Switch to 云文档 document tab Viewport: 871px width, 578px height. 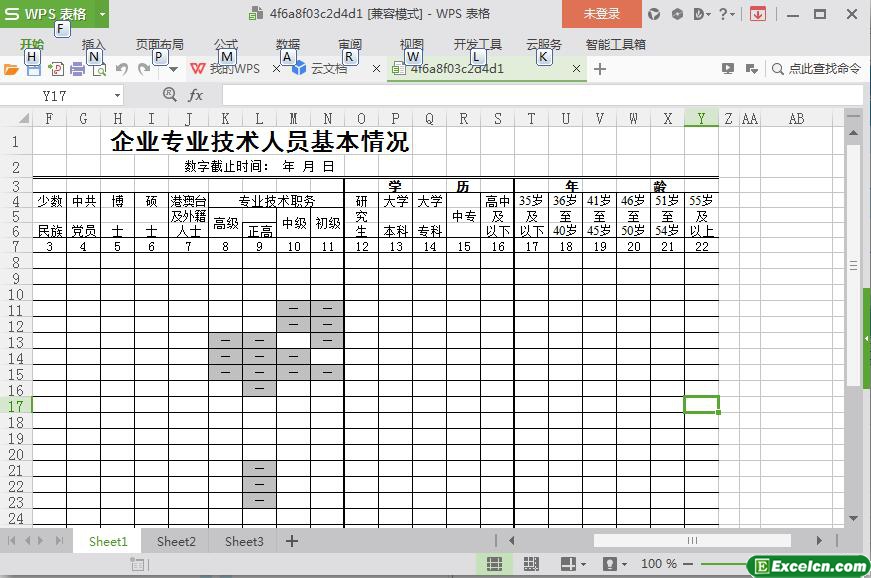(x=319, y=69)
